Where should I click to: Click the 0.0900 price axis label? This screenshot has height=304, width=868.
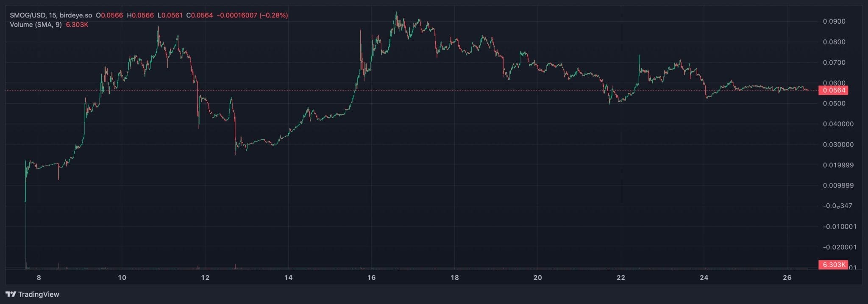(834, 22)
